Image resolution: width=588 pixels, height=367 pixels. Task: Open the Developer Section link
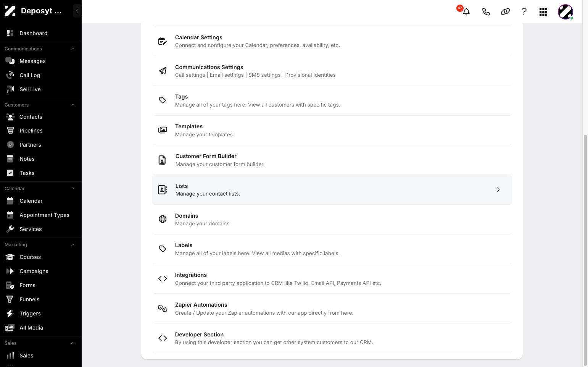click(x=332, y=338)
